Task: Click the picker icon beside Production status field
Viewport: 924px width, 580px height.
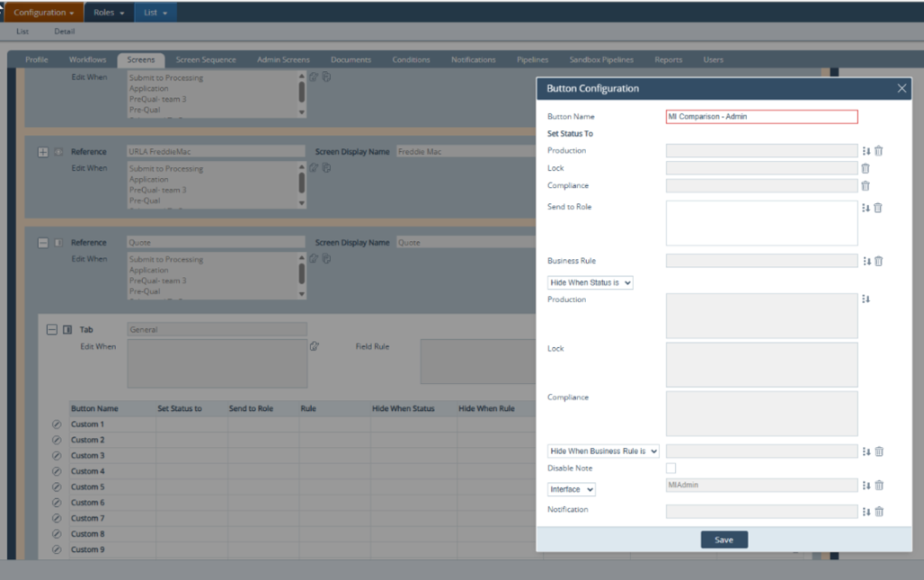Action: pos(866,151)
